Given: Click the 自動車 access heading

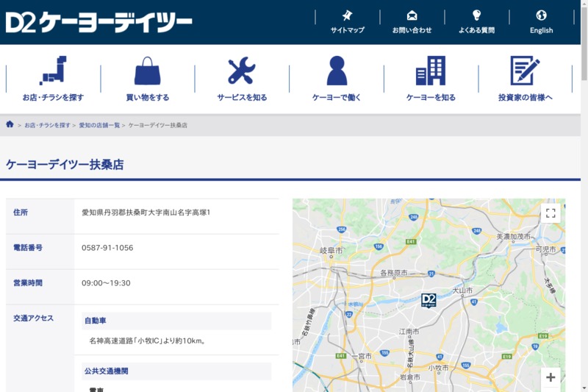Looking at the screenshot, I should click(176, 321).
